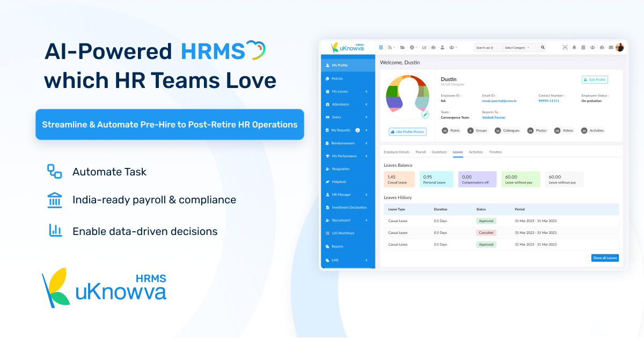Click the Like Profile Picture button
The width and height of the screenshot is (644, 338).
point(408,131)
